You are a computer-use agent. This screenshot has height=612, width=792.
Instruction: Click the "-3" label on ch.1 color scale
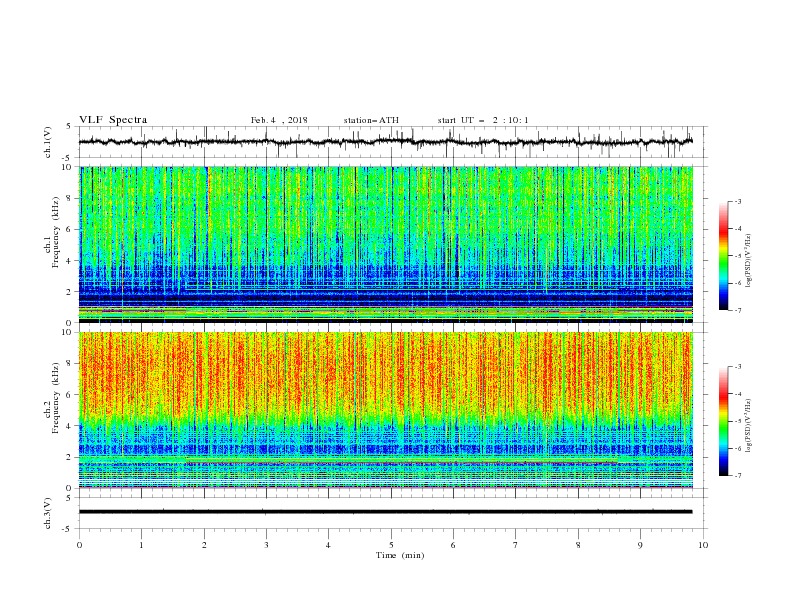click(738, 202)
